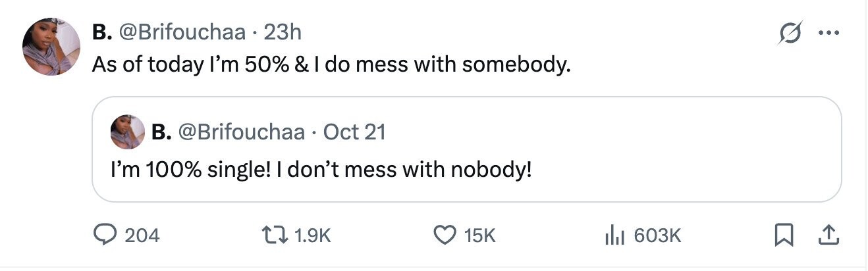This screenshot has width=868, height=271.
Task: Click the 15K likes count
Action: (x=480, y=235)
